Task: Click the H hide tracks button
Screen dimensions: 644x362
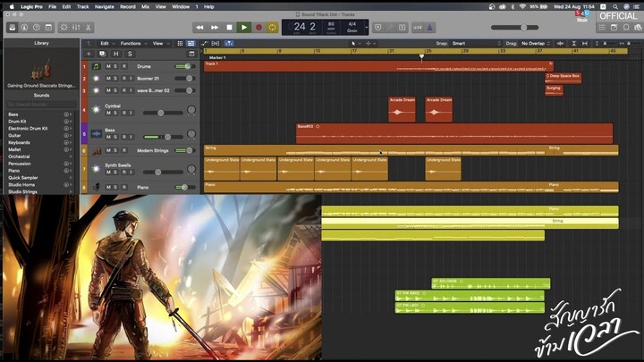Action: (x=116, y=54)
